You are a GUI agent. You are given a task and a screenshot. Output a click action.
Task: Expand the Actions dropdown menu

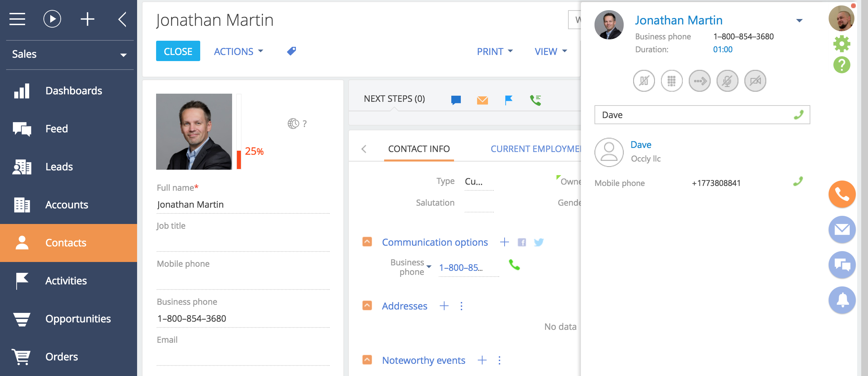[238, 51]
